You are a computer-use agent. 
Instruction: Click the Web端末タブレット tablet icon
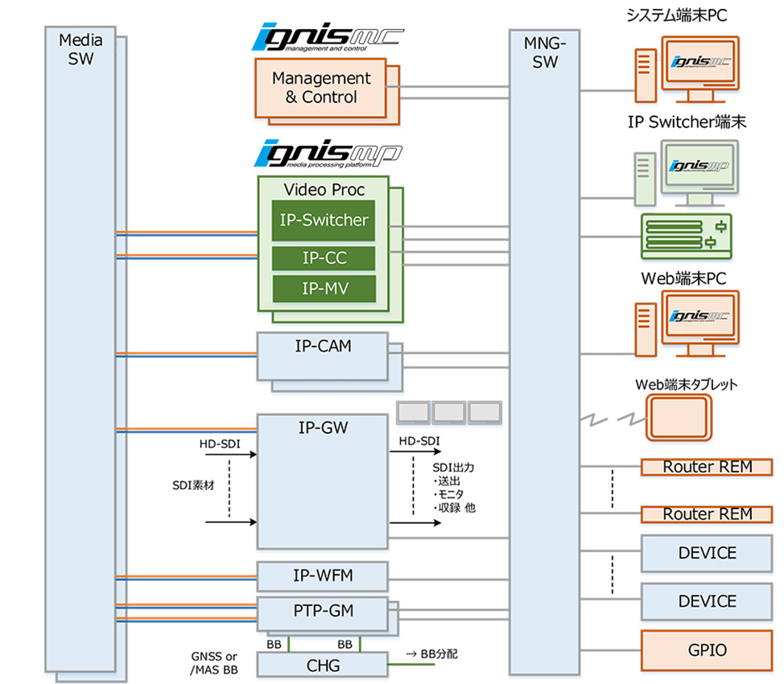(679, 419)
